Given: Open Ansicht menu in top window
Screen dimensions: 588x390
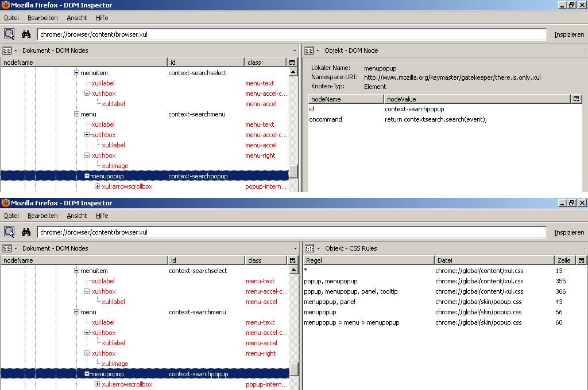Looking at the screenshot, I should tap(76, 18).
